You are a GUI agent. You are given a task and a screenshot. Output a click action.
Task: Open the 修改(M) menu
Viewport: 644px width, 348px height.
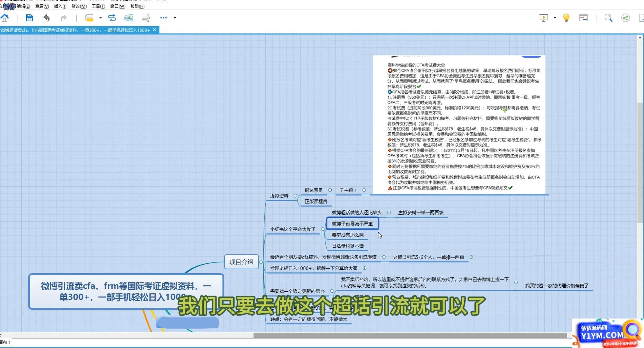(79, 6)
